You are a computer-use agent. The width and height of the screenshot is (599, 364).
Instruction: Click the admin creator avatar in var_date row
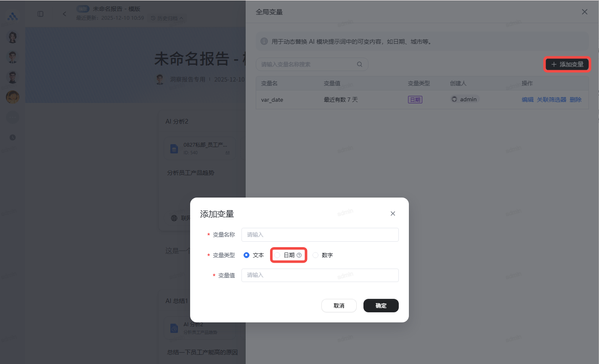pyautogui.click(x=454, y=99)
